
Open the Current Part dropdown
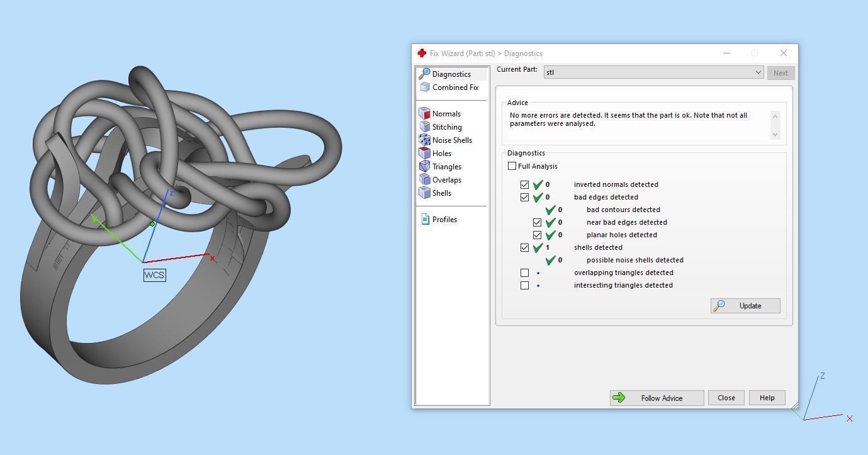[x=653, y=72]
